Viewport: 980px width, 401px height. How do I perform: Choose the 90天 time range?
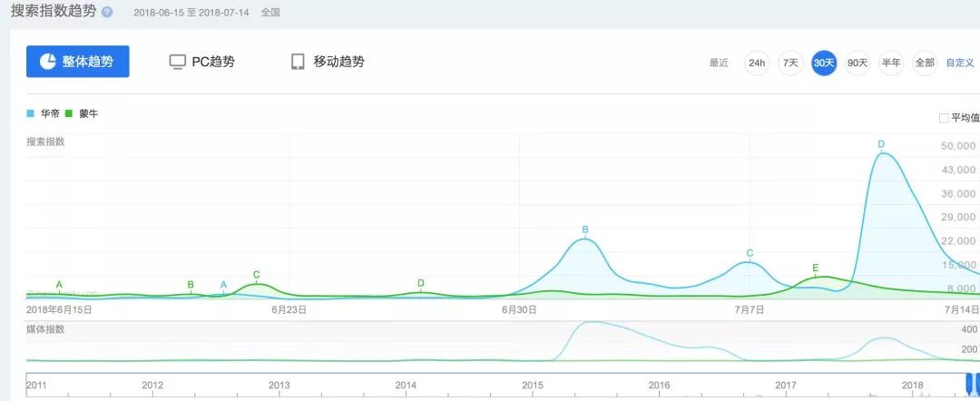pyautogui.click(x=857, y=63)
